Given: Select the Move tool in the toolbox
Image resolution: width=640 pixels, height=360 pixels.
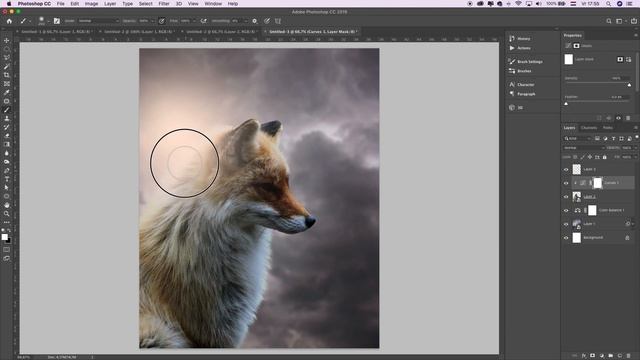Looking at the screenshot, I should pyautogui.click(x=7, y=40).
